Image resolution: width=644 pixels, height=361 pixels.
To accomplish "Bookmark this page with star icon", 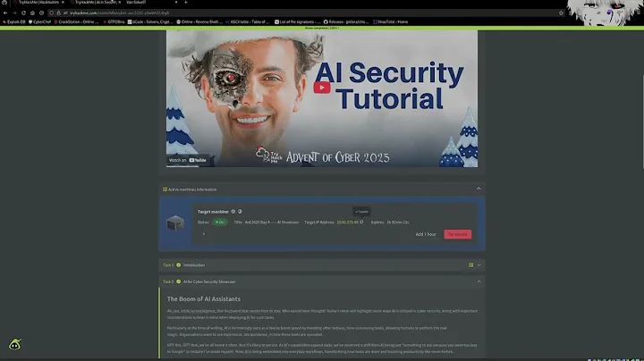I will point(561,13).
